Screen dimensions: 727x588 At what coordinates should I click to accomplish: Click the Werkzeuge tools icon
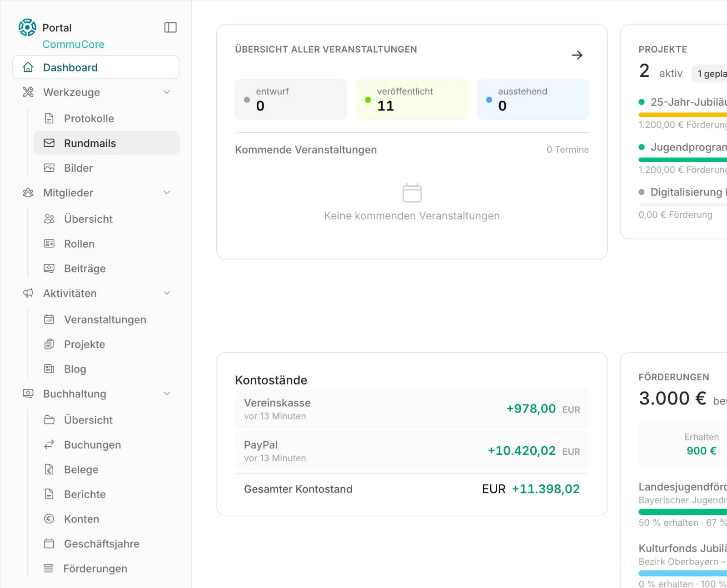28,92
